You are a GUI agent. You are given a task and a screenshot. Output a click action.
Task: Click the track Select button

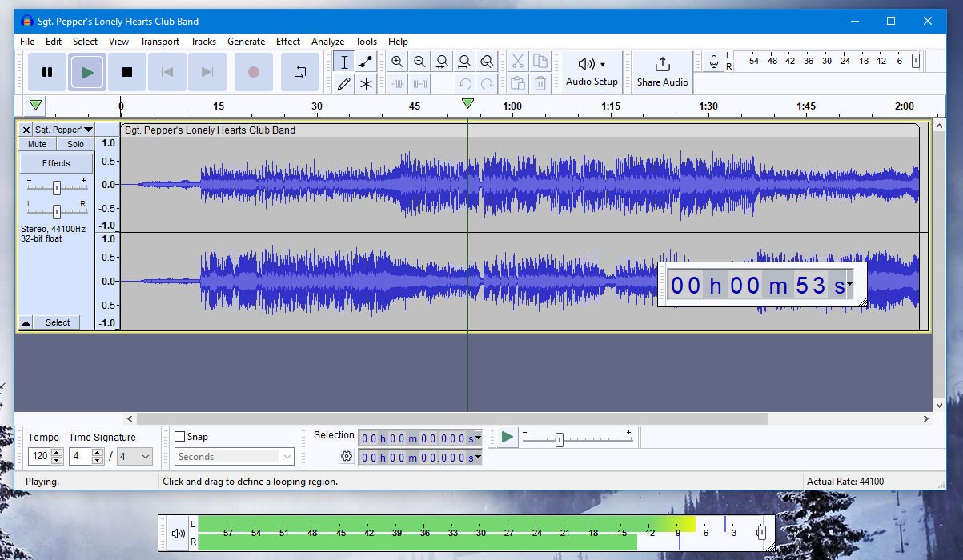coord(58,322)
